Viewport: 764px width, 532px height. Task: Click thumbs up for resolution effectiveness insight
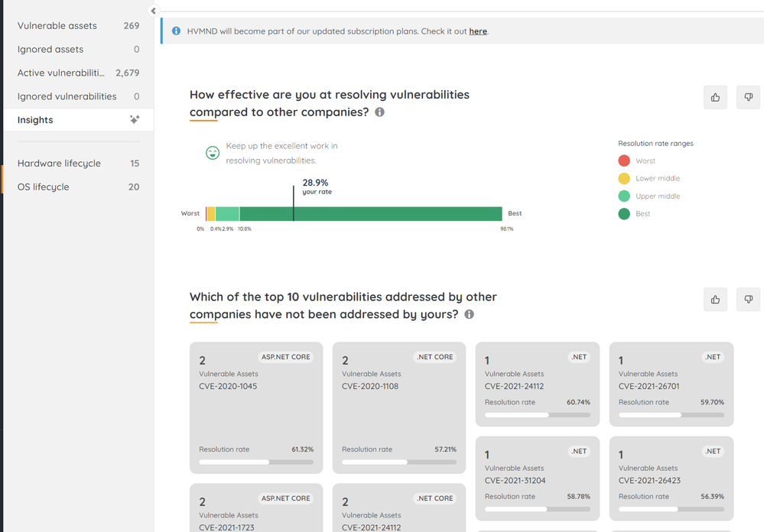coord(715,97)
